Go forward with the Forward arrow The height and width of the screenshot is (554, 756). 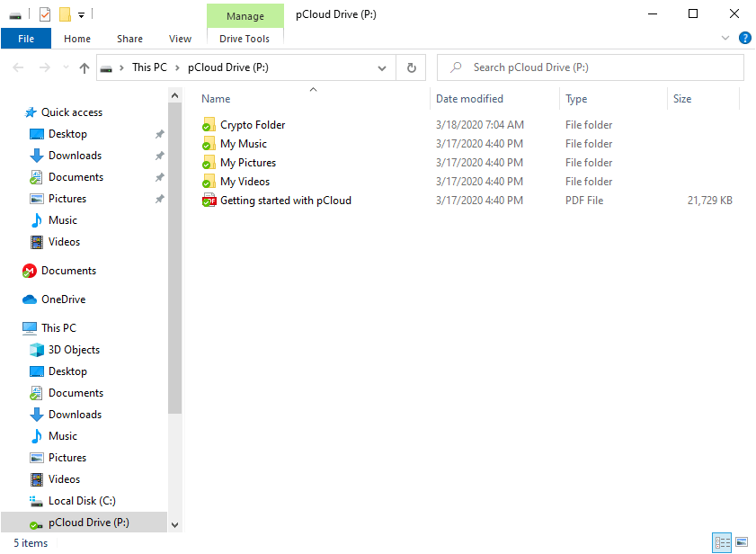44,67
